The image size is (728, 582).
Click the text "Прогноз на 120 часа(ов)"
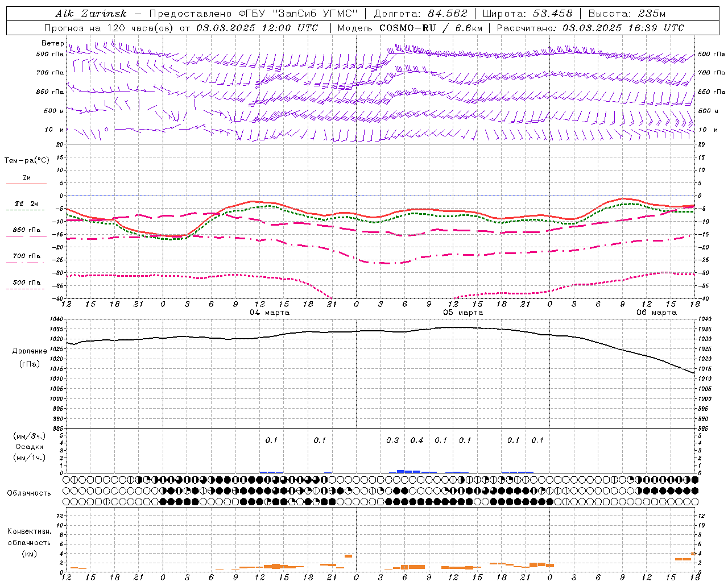[109, 28]
